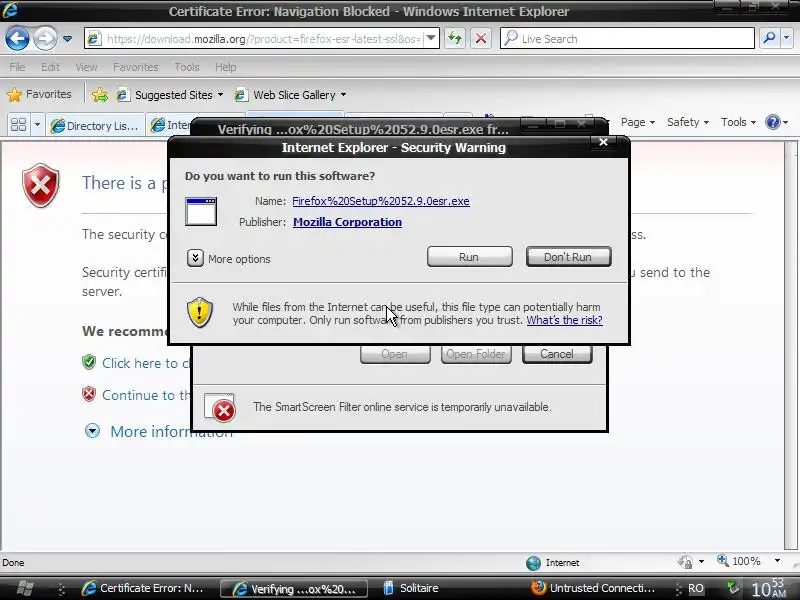Click the SmartScreen error icon
Screen dimensions: 800x600
tap(219, 408)
